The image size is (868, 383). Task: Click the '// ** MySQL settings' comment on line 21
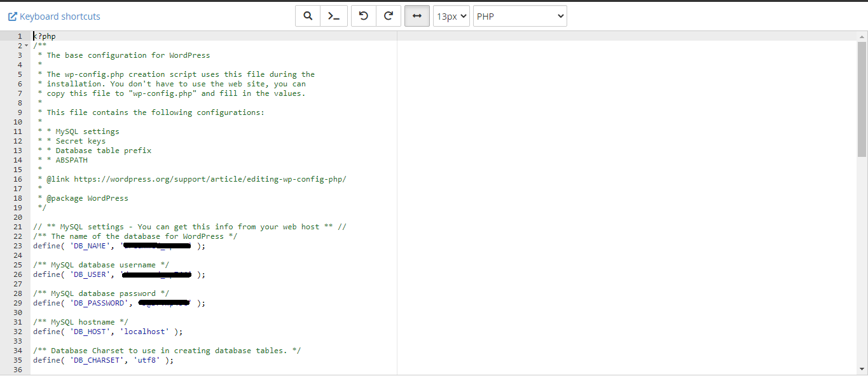[x=189, y=227]
